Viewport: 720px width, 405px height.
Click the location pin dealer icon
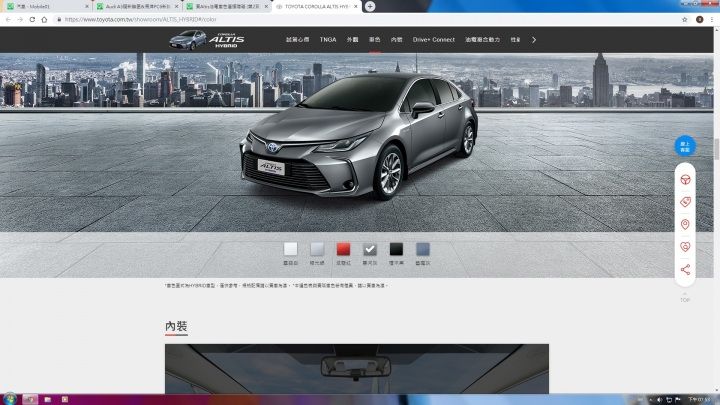coord(685,225)
